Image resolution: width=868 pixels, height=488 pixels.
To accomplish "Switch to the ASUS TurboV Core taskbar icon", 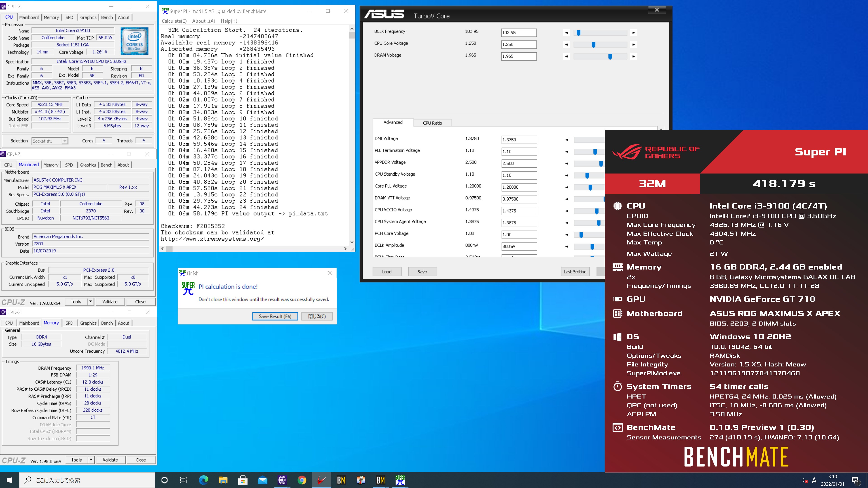I will point(321,480).
